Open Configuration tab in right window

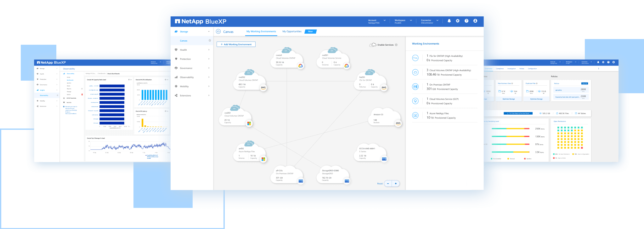(532, 68)
